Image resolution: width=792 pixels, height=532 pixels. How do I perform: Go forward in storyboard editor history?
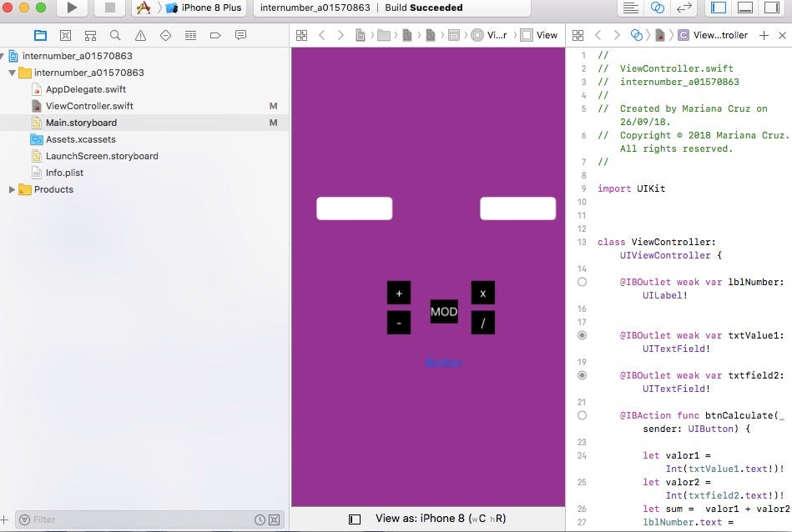tap(341, 35)
